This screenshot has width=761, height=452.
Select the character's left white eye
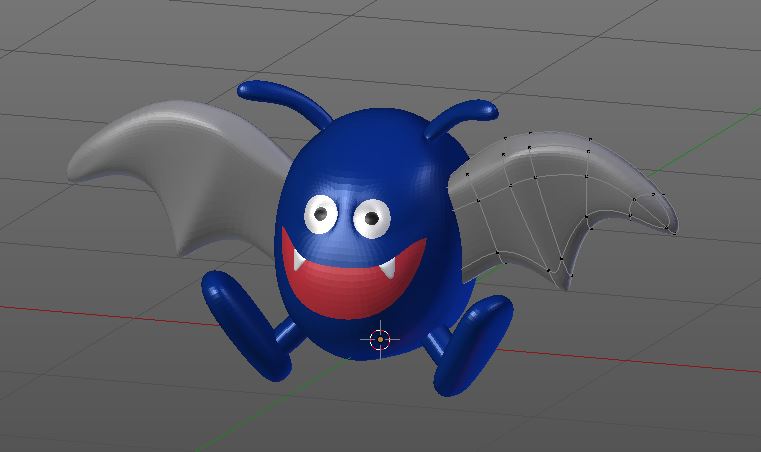(x=321, y=214)
